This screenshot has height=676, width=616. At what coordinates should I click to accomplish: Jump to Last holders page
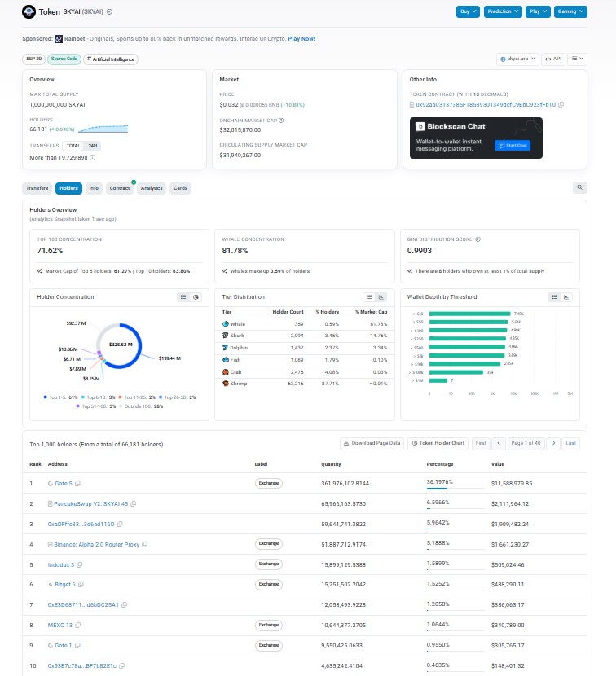tap(570, 443)
